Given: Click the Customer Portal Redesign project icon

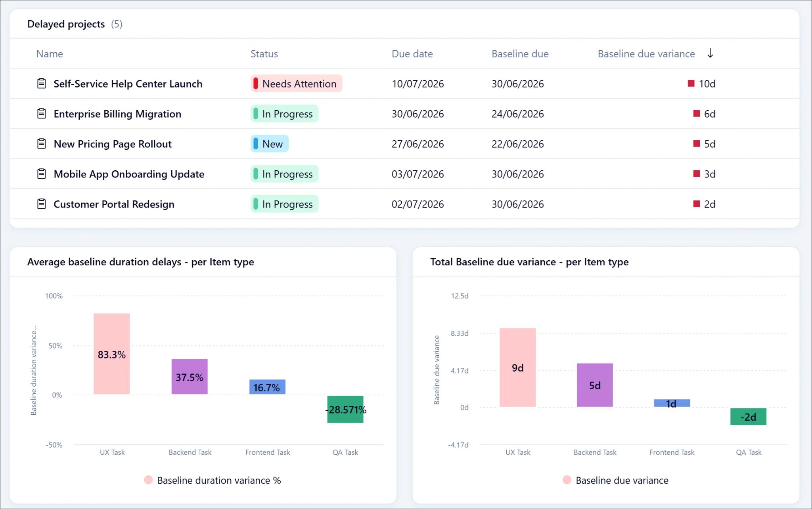Looking at the screenshot, I should pos(42,204).
